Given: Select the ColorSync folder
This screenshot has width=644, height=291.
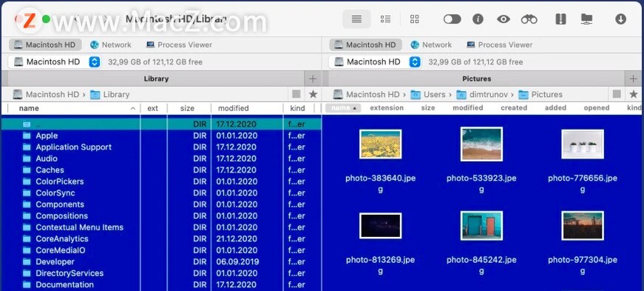Looking at the screenshot, I should coord(161,193).
